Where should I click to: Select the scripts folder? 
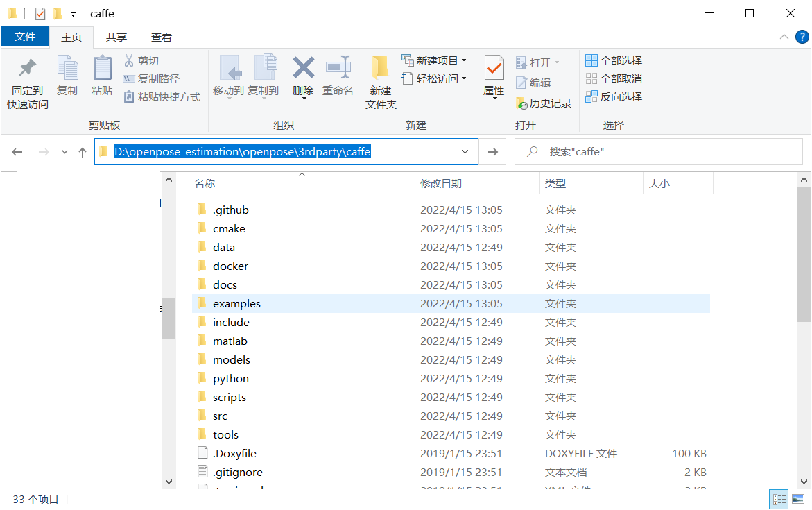pyautogui.click(x=451, y=397)
